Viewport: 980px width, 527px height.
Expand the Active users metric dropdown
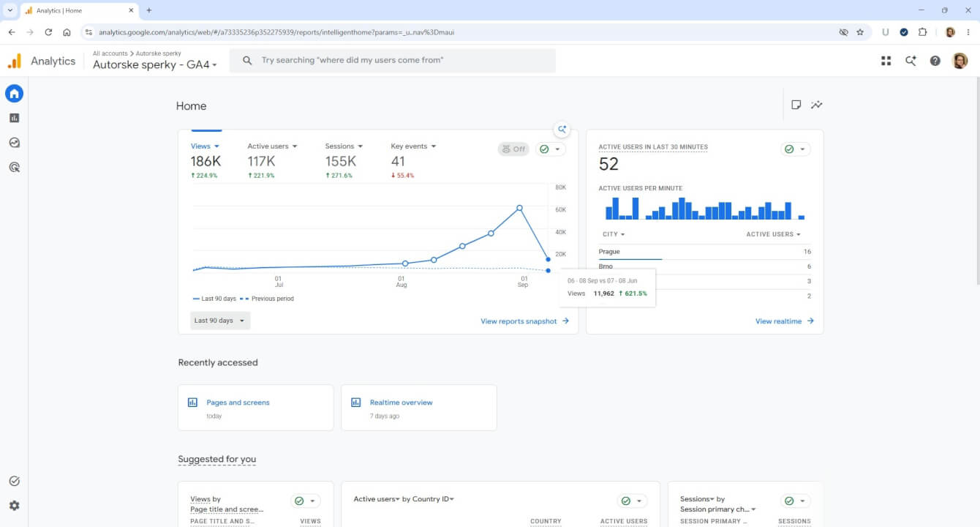click(x=273, y=146)
